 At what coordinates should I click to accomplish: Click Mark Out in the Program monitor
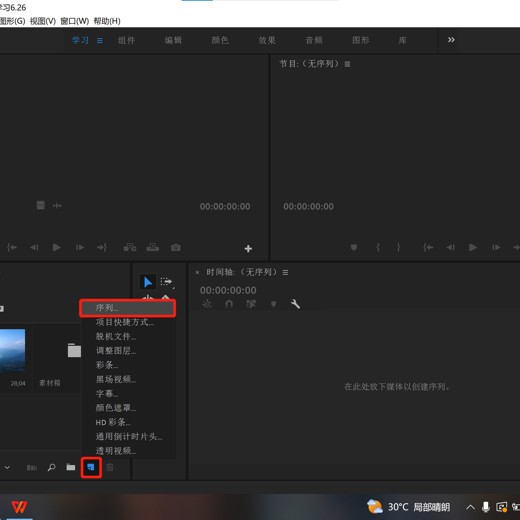(398, 247)
